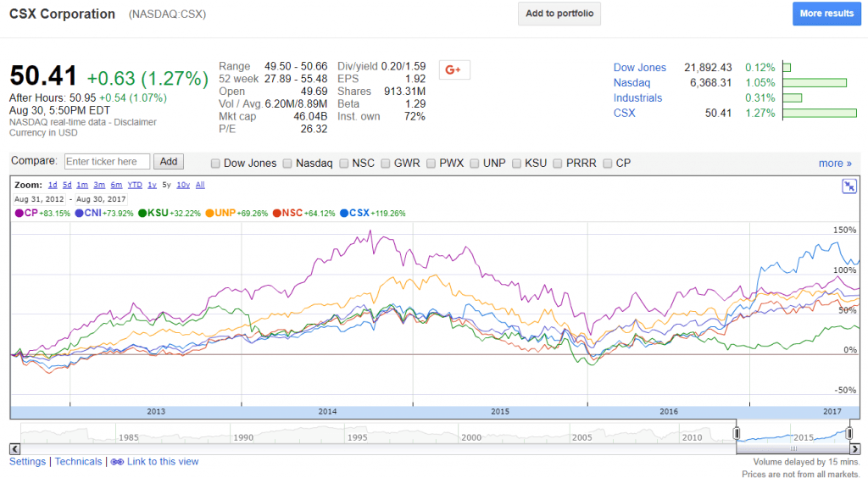Open the Technicals link
The image size is (868, 478).
78,461
